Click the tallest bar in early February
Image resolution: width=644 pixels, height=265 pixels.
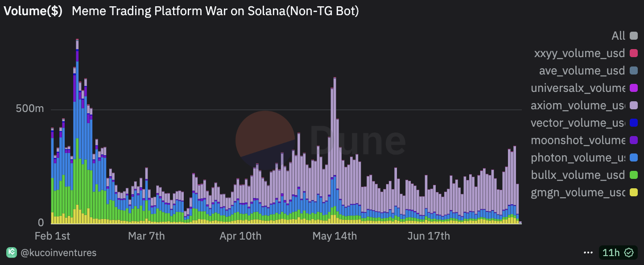77,131
